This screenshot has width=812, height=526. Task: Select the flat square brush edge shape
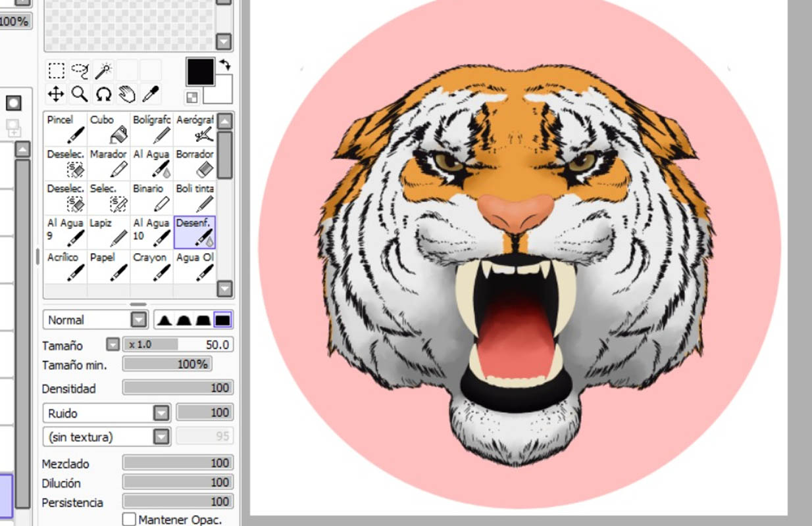tap(223, 320)
